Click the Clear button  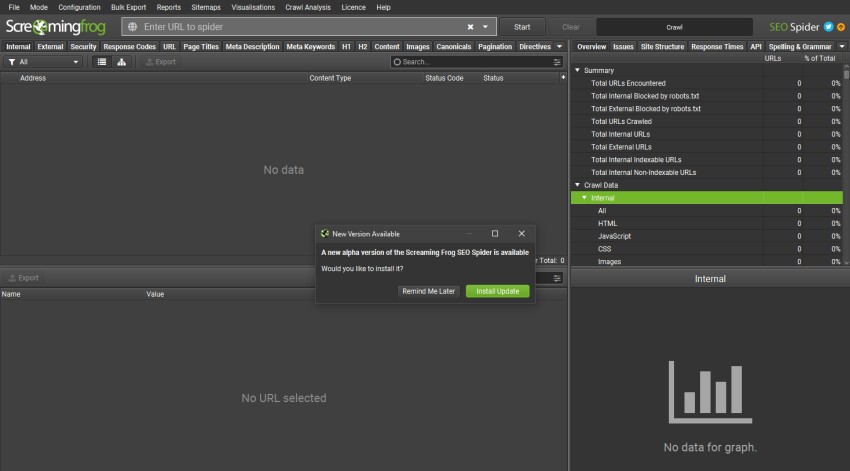coord(570,27)
